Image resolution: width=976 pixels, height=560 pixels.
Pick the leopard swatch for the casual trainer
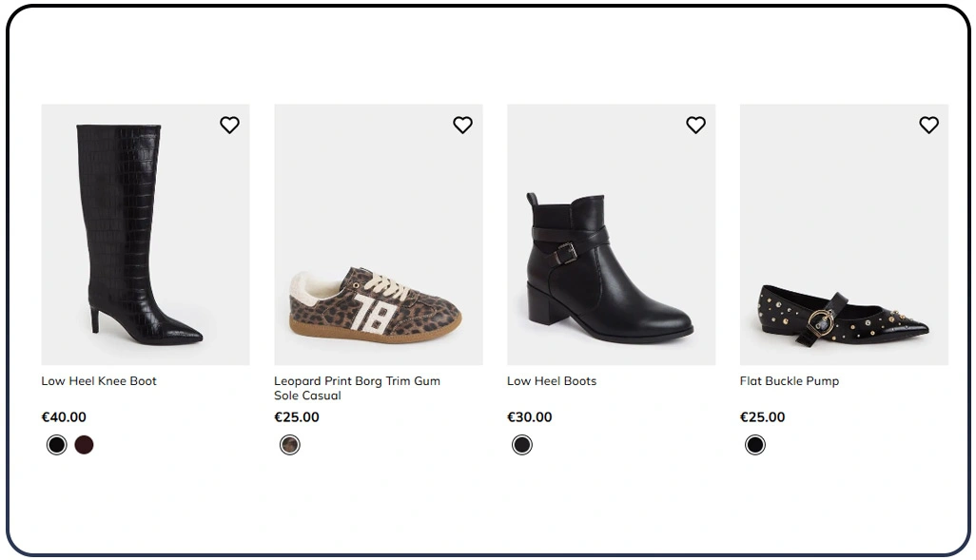pos(289,444)
